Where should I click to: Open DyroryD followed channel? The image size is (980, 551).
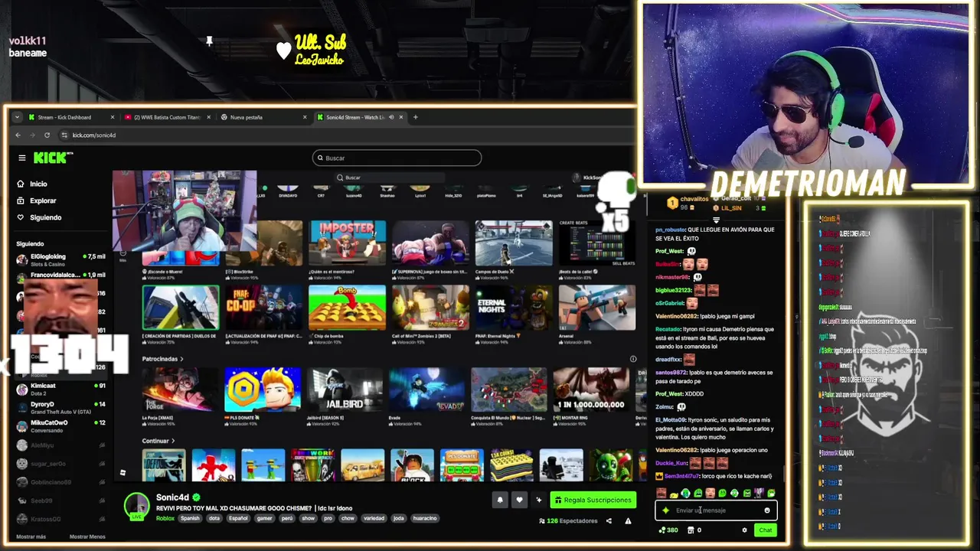click(61, 408)
